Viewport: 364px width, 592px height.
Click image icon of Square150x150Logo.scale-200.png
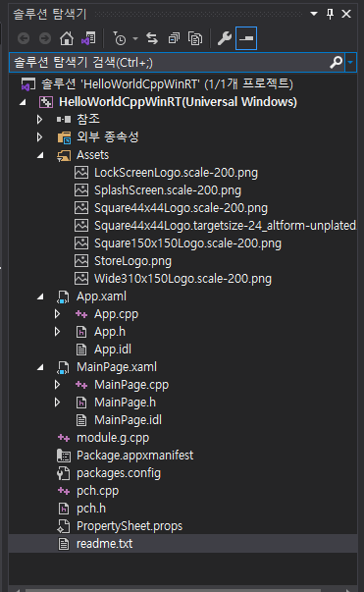[81, 243]
